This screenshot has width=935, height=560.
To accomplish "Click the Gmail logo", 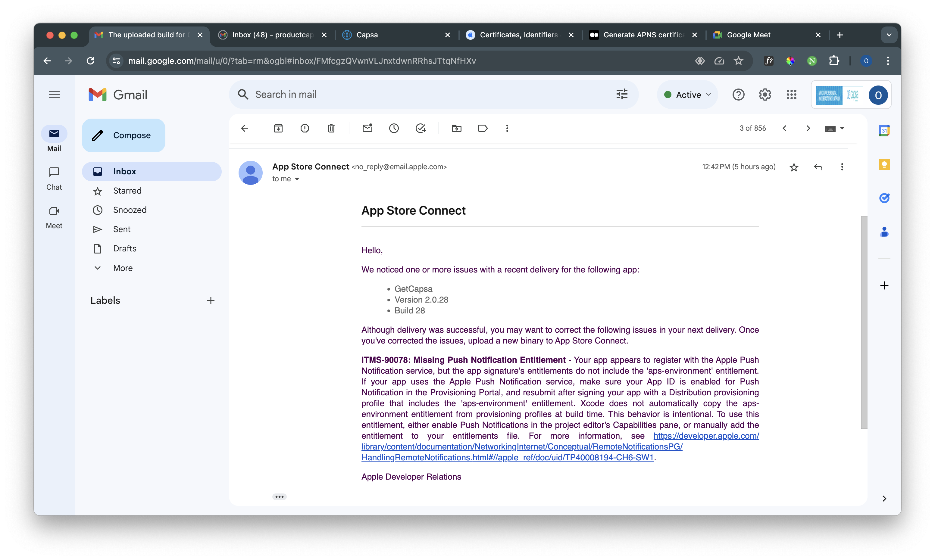I will point(118,95).
